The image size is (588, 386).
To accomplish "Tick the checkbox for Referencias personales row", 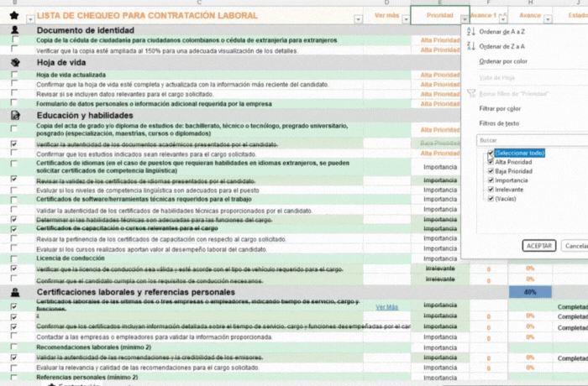I will coord(14,377).
